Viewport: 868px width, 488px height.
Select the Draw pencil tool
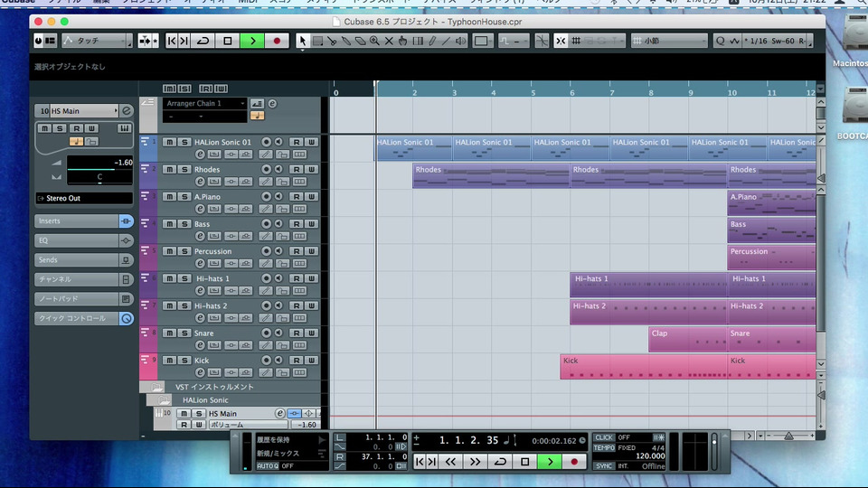pyautogui.click(x=432, y=41)
